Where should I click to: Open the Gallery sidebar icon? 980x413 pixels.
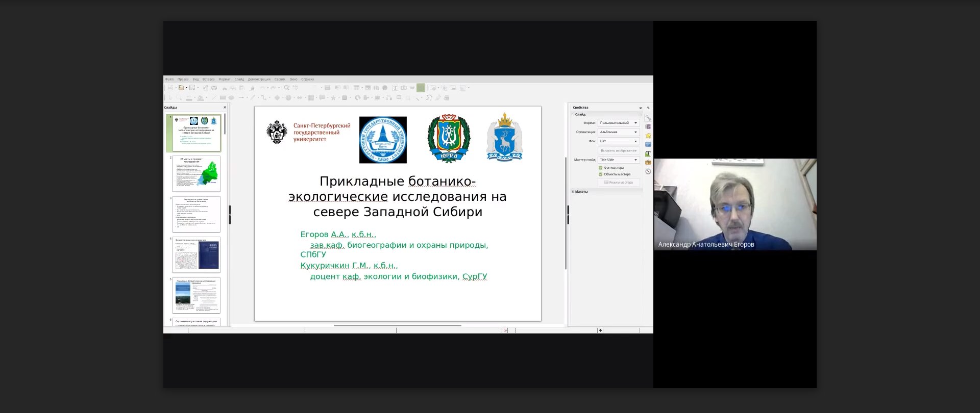click(648, 162)
